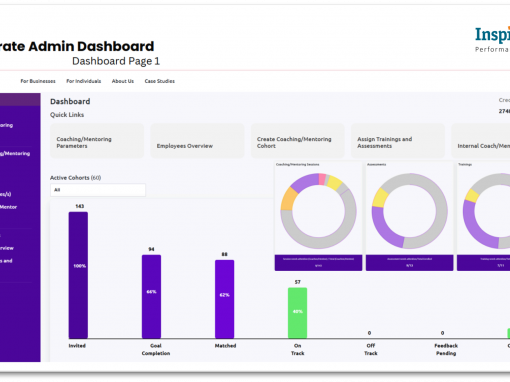This screenshot has width=510, height=382.
Task: Open the Case Studies link
Action: pos(160,81)
